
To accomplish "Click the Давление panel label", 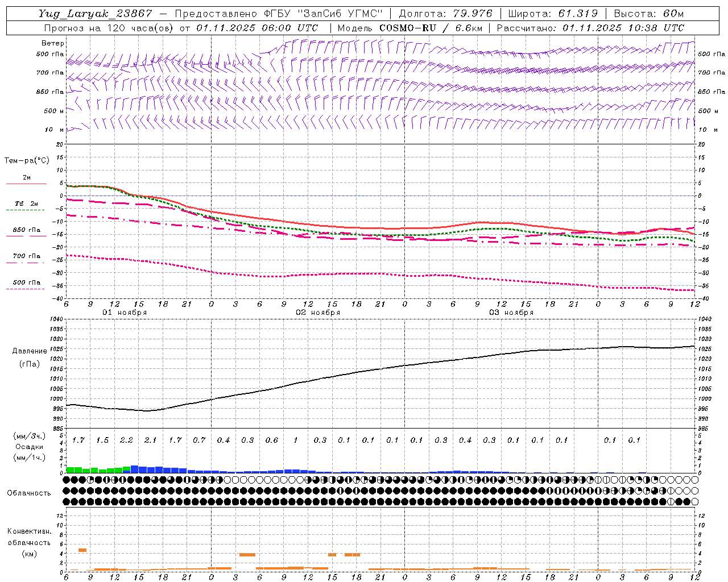I will point(30,351).
